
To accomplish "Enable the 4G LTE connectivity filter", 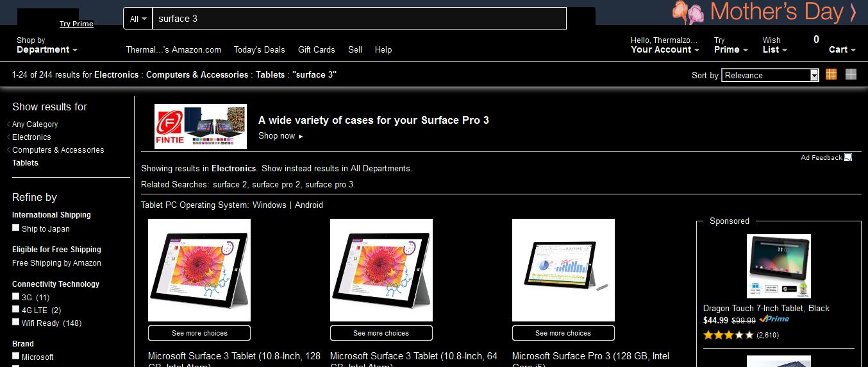I will click(x=16, y=309).
